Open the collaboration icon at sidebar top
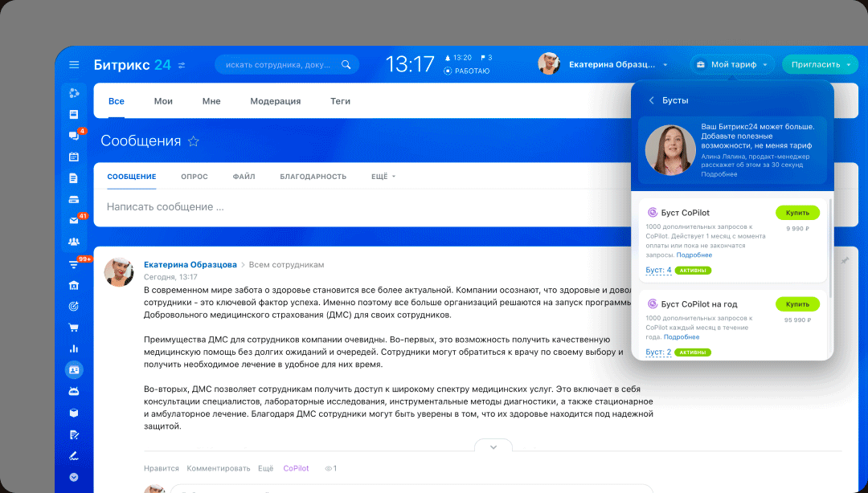Viewport: 868px width, 493px height. click(74, 93)
